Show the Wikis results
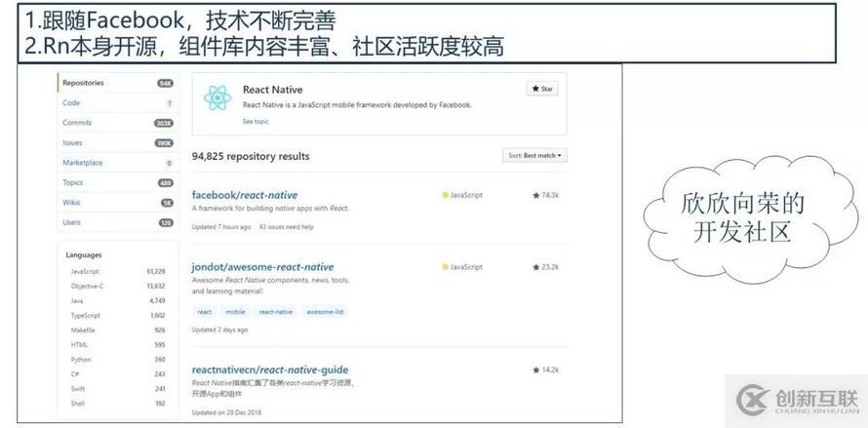Screen dimensions: 868x428 tap(118, 203)
